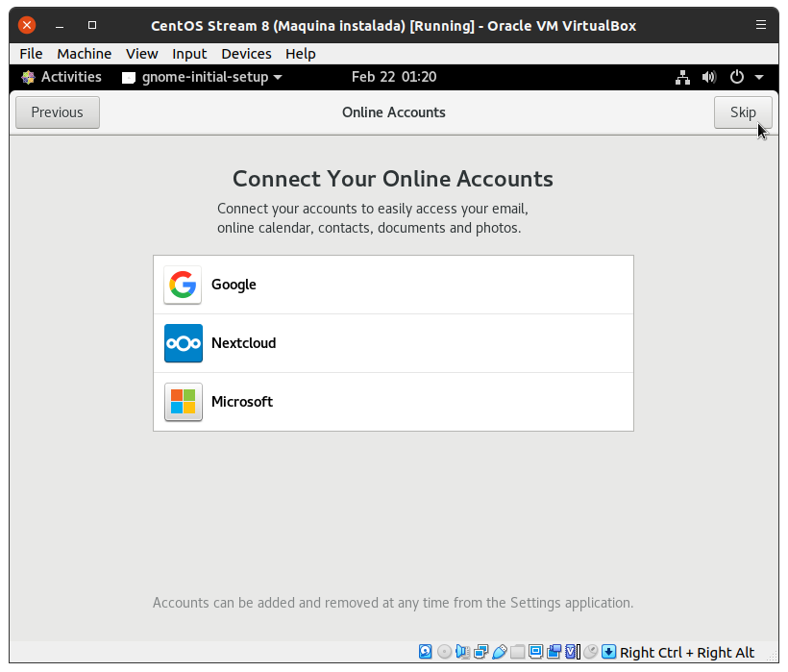
Task: Click the wired network icon in top bar
Action: point(682,77)
